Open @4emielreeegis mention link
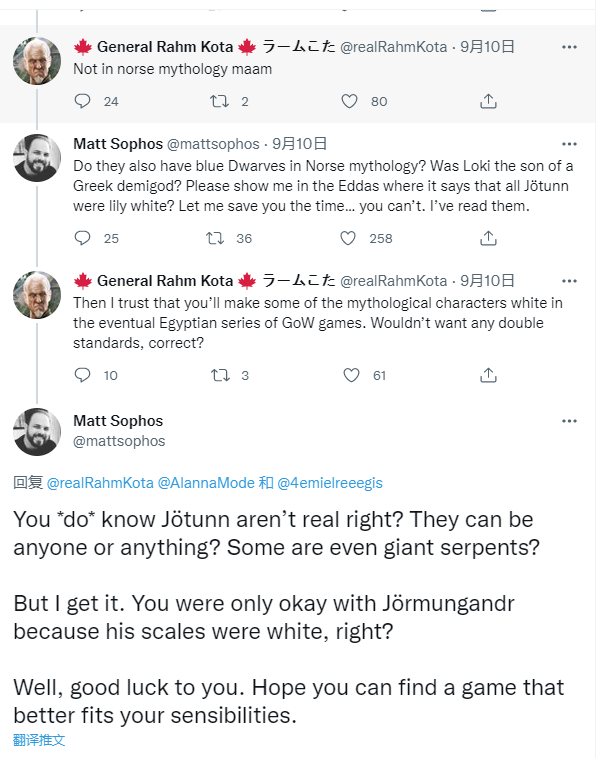This screenshot has height=758, width=605. coord(330,483)
